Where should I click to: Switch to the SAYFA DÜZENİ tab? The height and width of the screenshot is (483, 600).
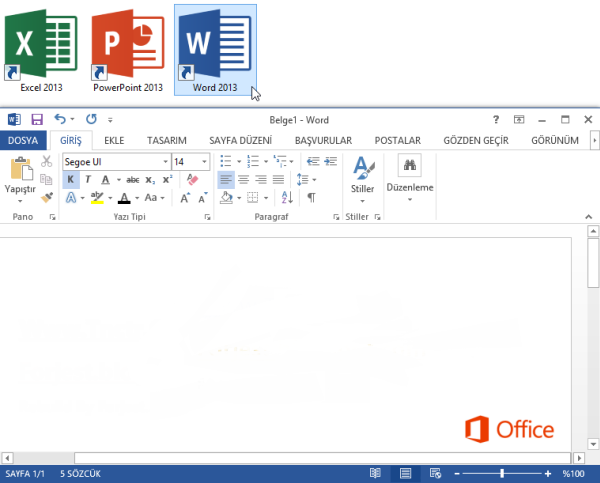(x=240, y=140)
